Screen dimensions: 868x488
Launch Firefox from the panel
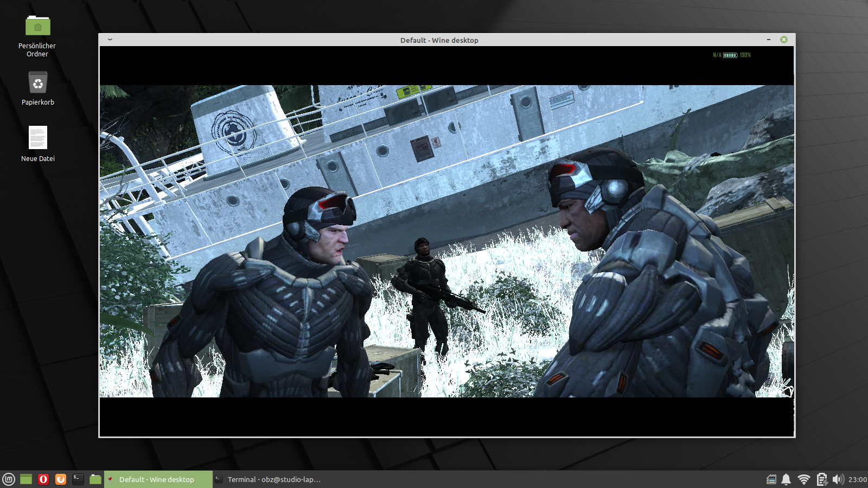pos(61,479)
